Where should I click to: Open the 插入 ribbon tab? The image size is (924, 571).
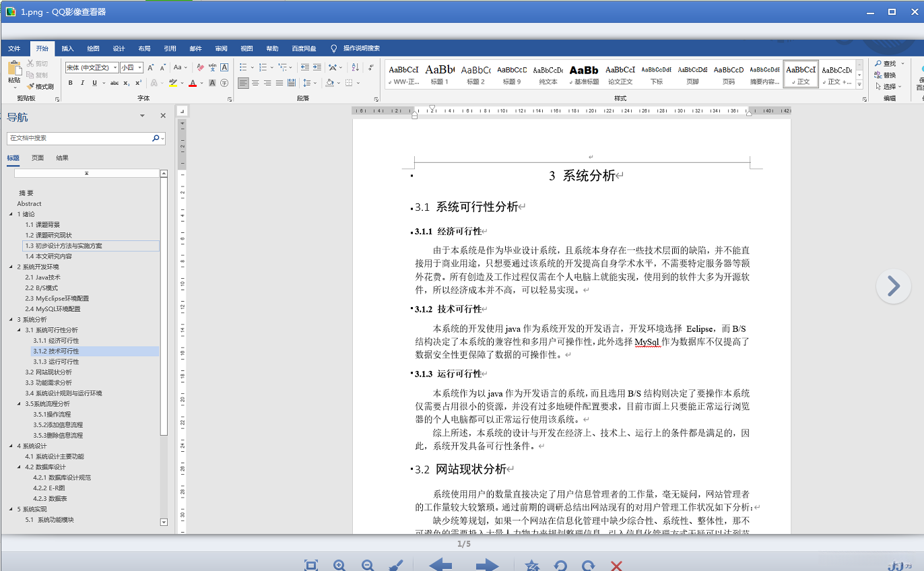[x=67, y=48]
